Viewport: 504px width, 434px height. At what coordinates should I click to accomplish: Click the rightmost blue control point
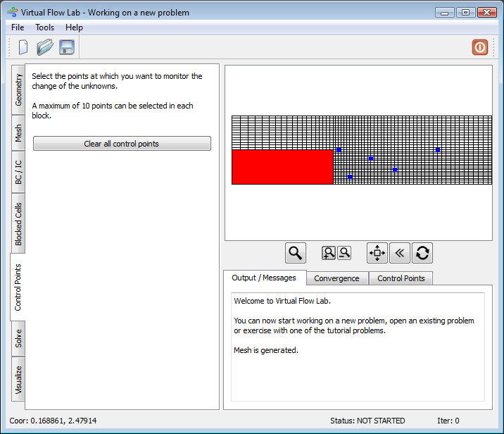pos(438,150)
